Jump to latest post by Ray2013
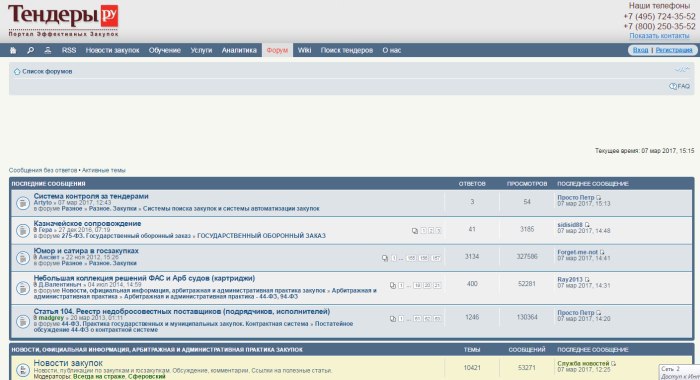Image resolution: width=700 pixels, height=380 pixels. point(587,280)
